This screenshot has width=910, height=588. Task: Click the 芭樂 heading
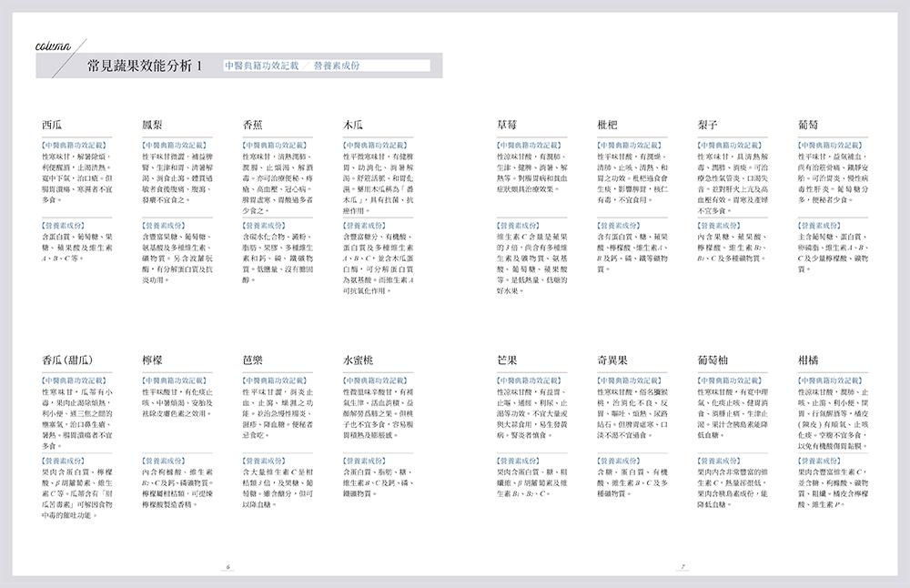tap(252, 360)
